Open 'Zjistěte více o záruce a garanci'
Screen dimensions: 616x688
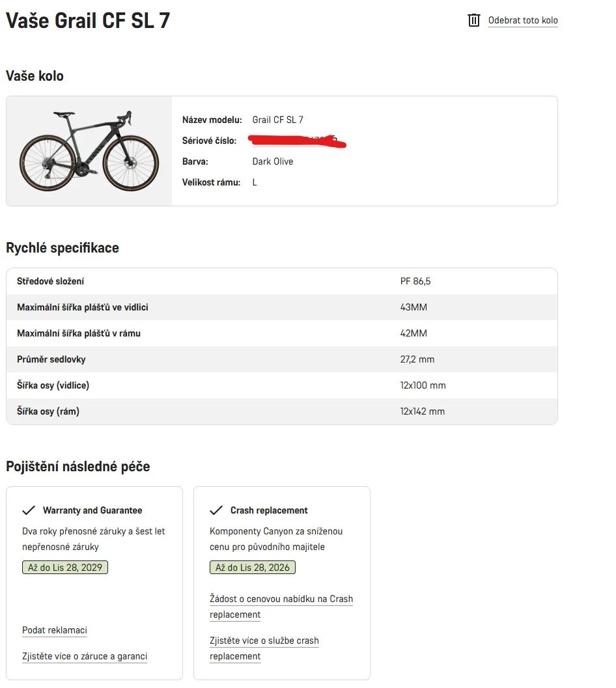[x=85, y=656]
